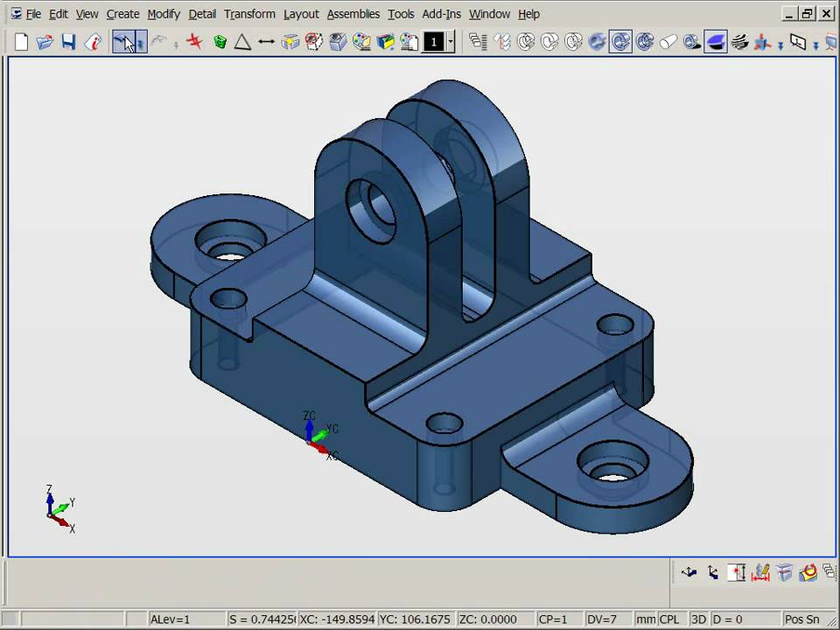Expand the arrow beside the axis display icon
840x630 pixels.
point(780,44)
